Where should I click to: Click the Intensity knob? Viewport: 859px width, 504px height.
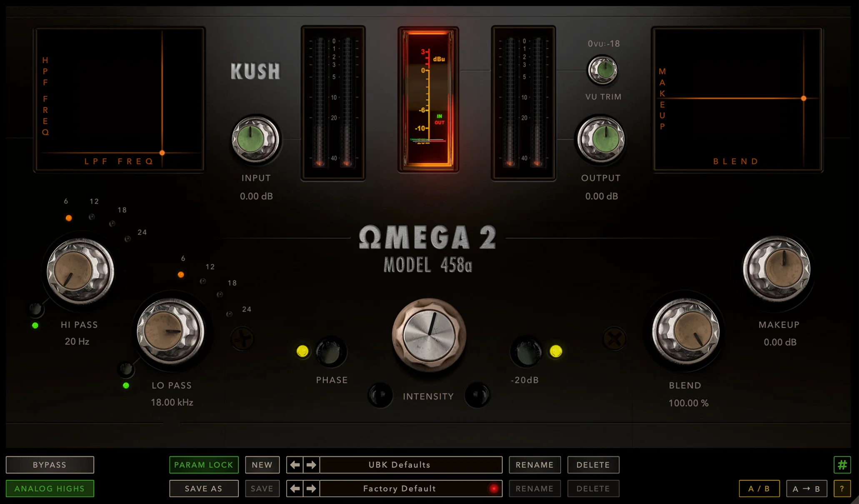[429, 334]
